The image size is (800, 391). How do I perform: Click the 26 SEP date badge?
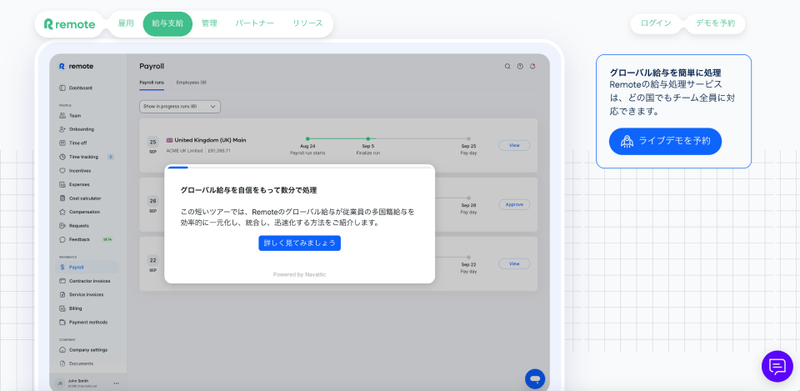pos(153,204)
